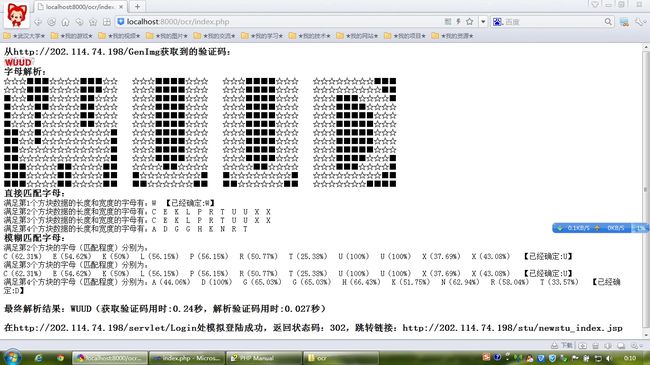Click the status bar window icon
Image resolution: width=650 pixels, height=365 pixels.
pos(621,346)
